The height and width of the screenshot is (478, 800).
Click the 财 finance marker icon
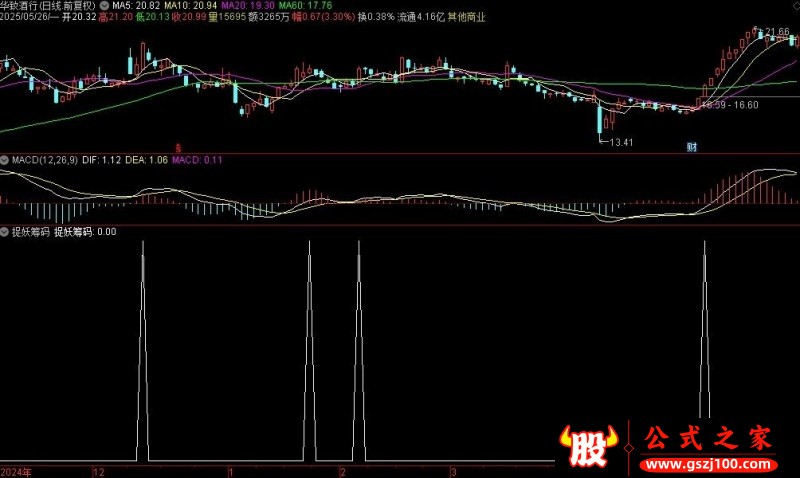[691, 147]
